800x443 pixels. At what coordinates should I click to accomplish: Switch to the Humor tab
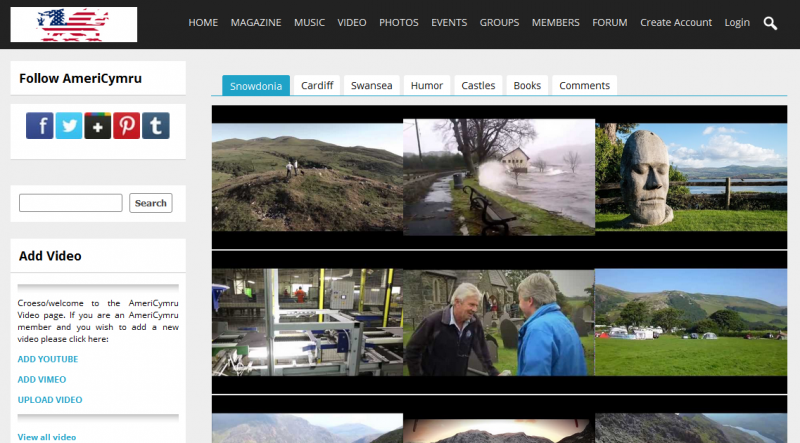[x=427, y=85]
